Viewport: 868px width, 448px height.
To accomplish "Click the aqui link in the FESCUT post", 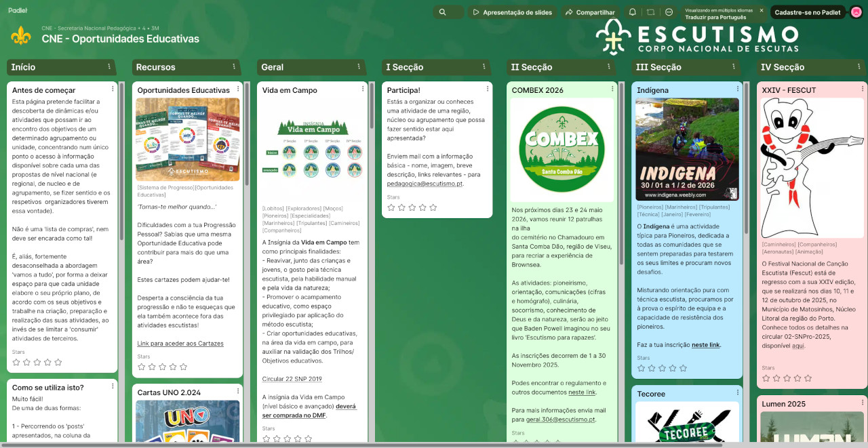I will tap(798, 345).
